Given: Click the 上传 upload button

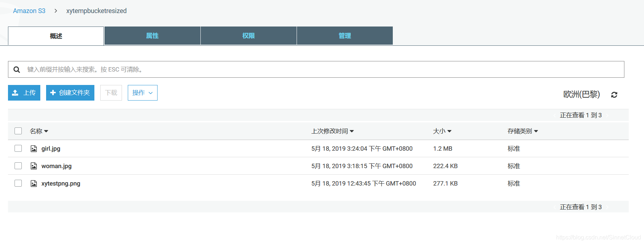Looking at the screenshot, I should (24, 93).
